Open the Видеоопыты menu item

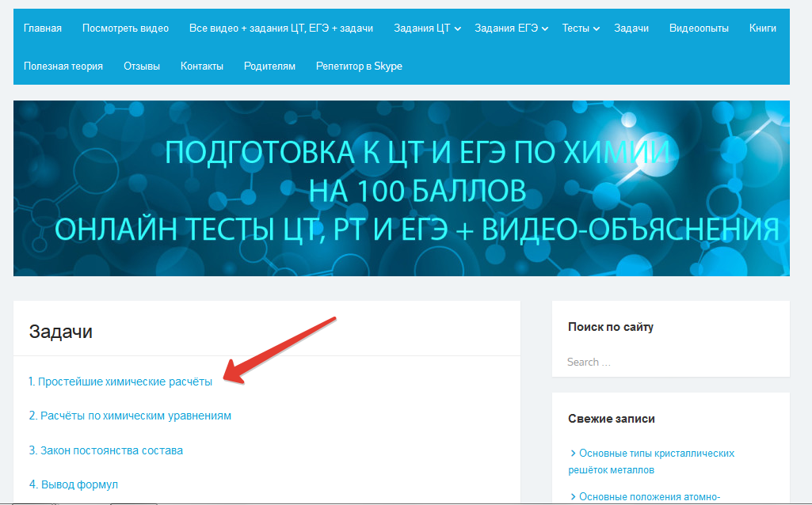[699, 28]
